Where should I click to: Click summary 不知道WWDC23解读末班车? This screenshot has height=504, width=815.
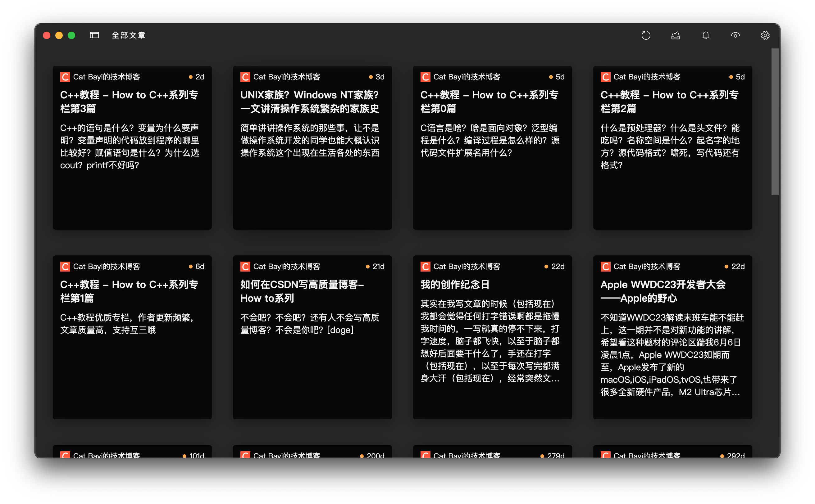[x=672, y=355]
